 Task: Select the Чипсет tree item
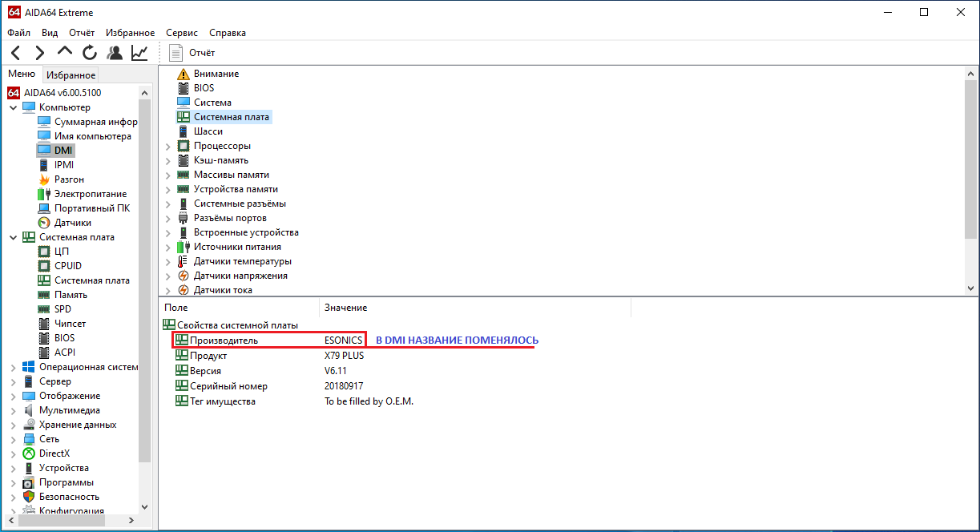pos(62,324)
